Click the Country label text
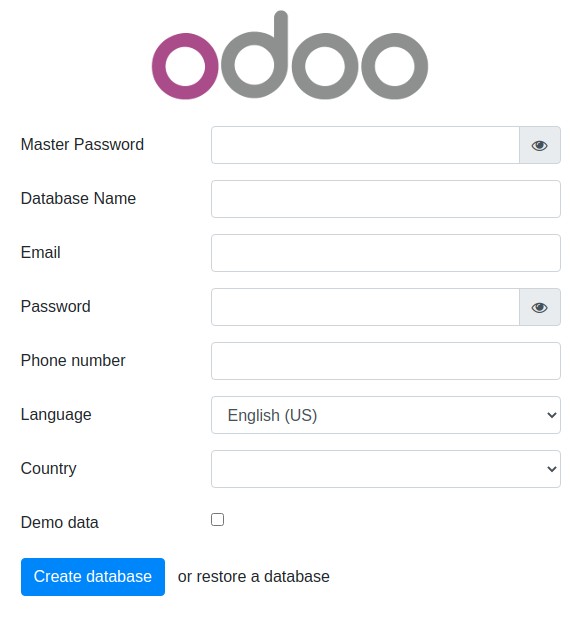This screenshot has width=585, height=617. point(49,469)
